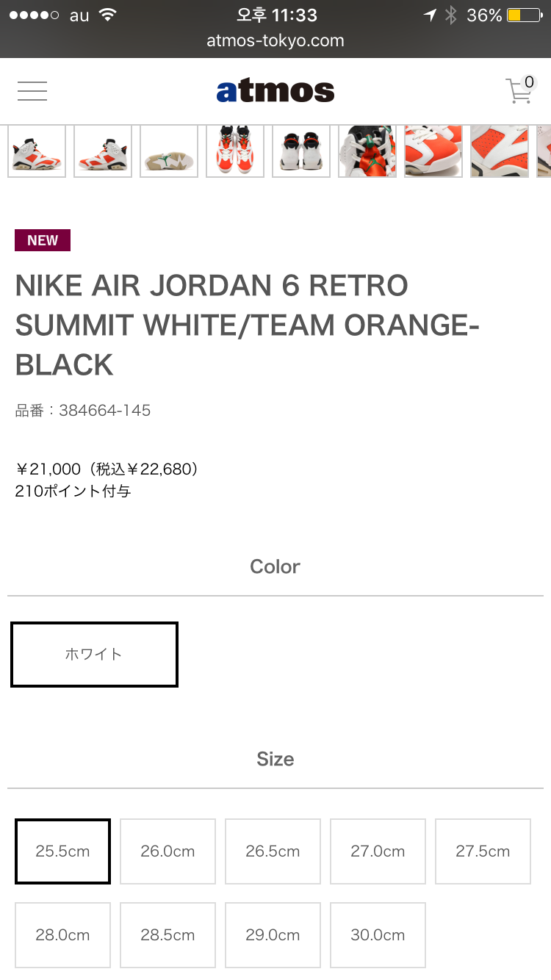Pick size 26.5cm
The image size is (551, 980).
click(x=273, y=851)
